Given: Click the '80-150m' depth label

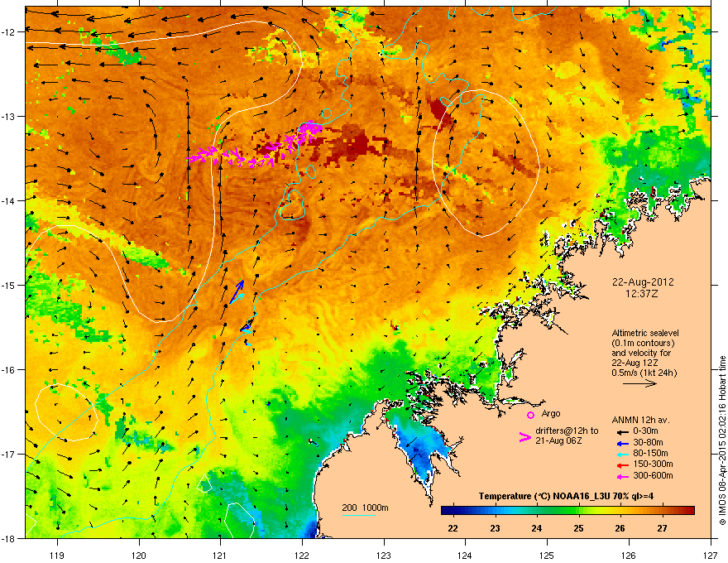Looking at the screenshot, I should click(650, 454).
